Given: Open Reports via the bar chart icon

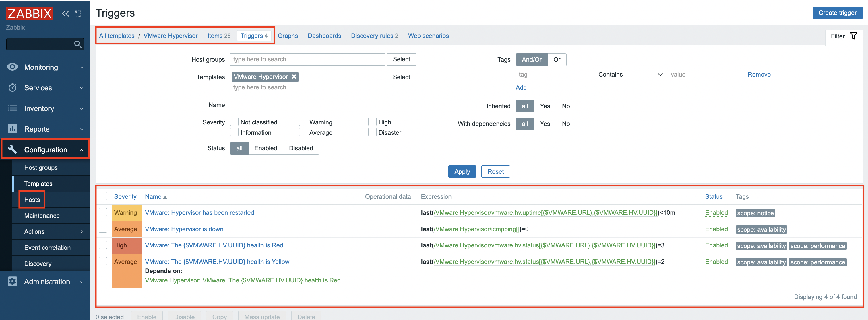Looking at the screenshot, I should (x=12, y=129).
